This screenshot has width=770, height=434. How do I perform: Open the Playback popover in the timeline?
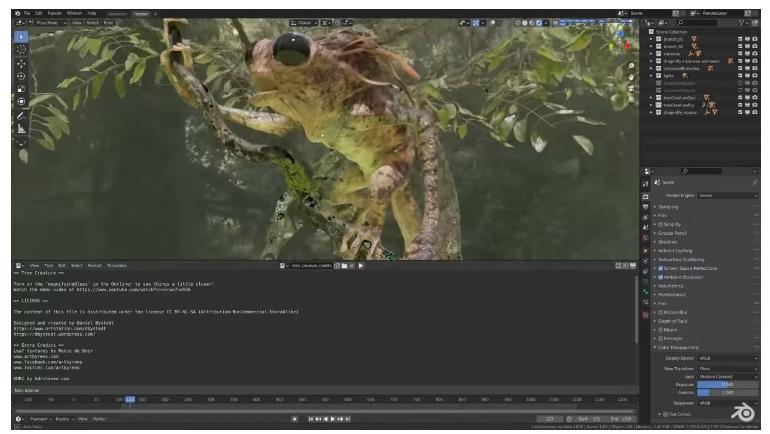pos(41,419)
